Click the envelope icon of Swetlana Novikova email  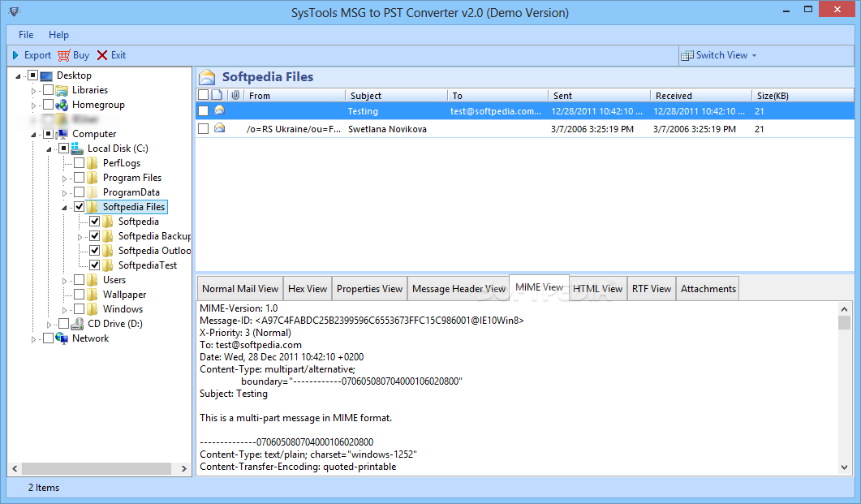pyautogui.click(x=220, y=128)
